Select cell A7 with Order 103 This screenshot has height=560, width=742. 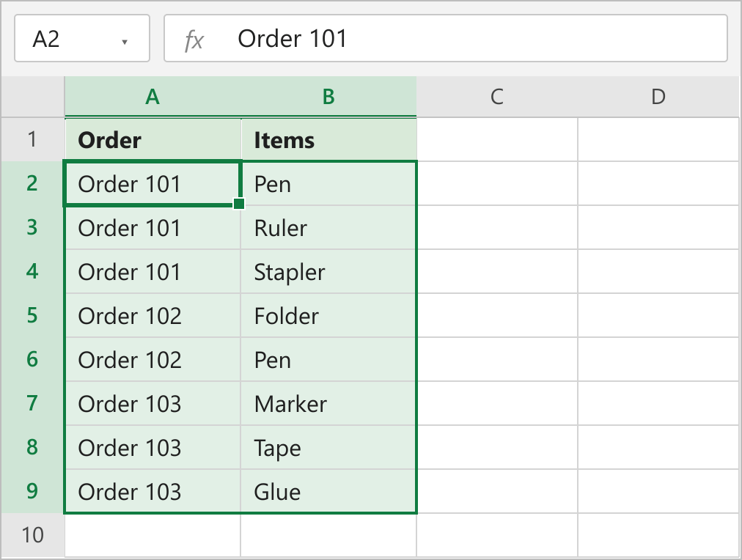153,403
